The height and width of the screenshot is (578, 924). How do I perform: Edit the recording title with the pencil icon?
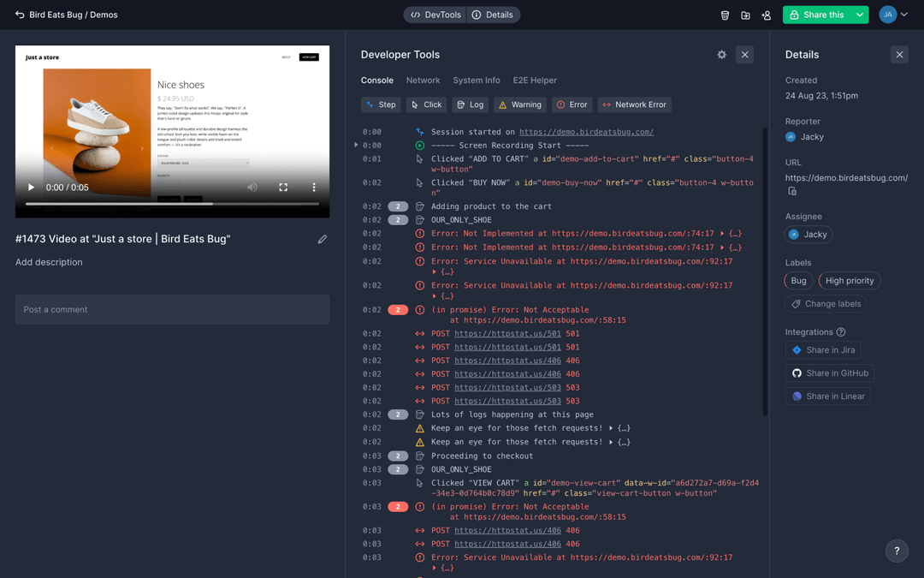(x=323, y=240)
